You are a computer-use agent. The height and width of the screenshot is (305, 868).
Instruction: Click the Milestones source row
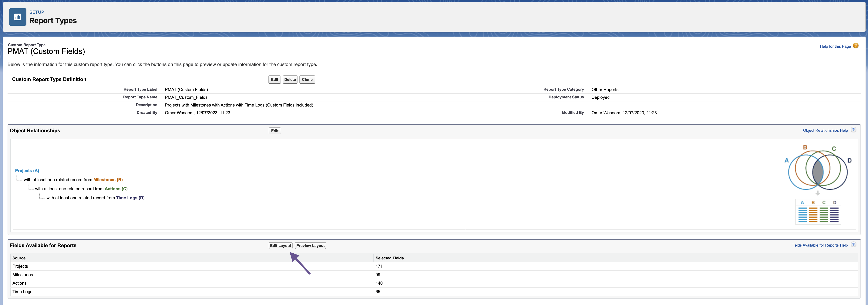tap(434, 275)
